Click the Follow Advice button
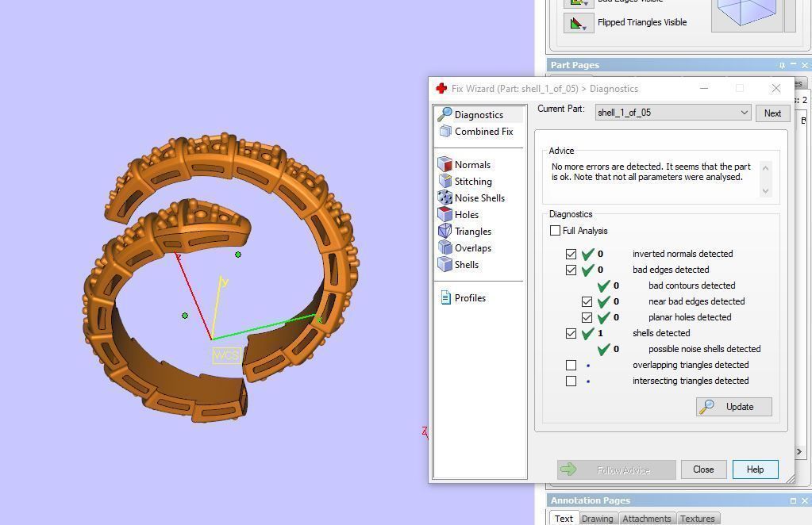 coord(616,469)
